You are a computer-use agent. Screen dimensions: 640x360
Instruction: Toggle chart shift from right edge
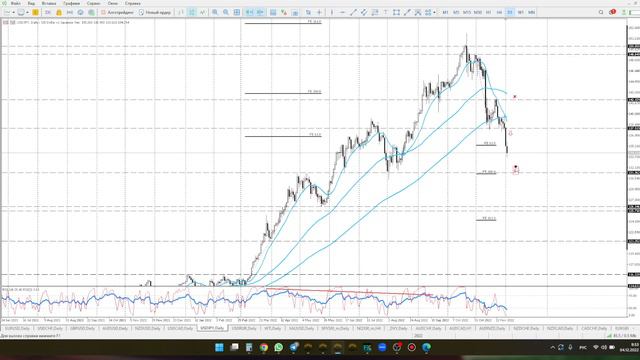260,12
